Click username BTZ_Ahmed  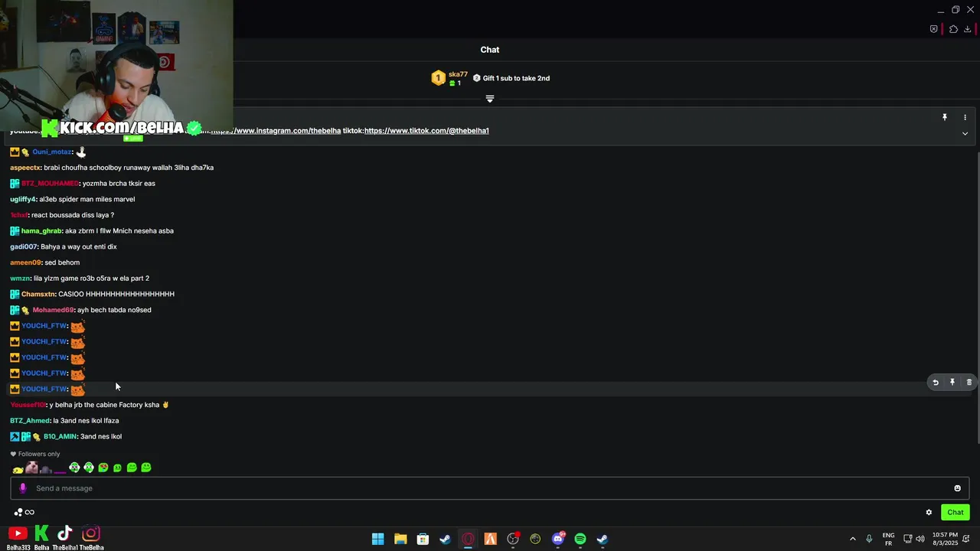(30, 421)
